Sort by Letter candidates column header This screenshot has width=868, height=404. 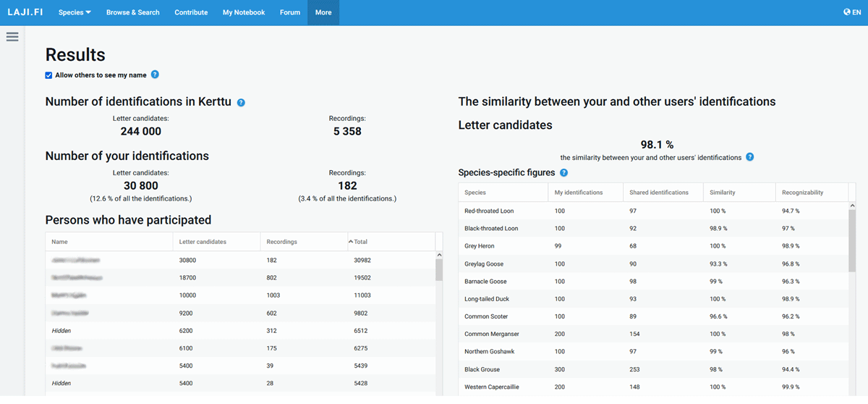203,242
